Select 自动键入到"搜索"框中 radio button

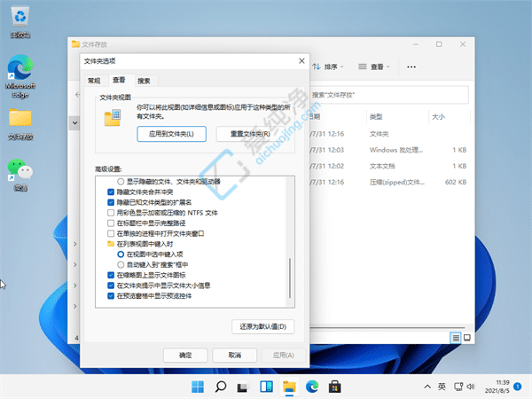(121, 264)
